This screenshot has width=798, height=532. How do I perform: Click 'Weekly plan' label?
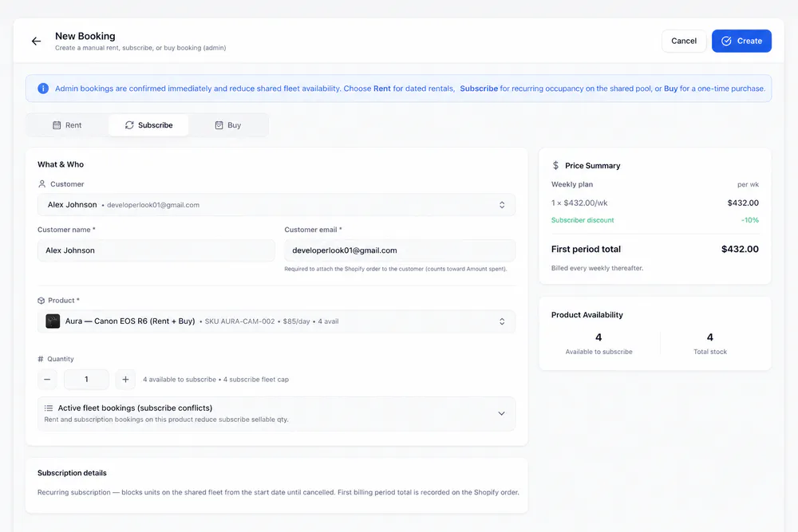point(572,184)
